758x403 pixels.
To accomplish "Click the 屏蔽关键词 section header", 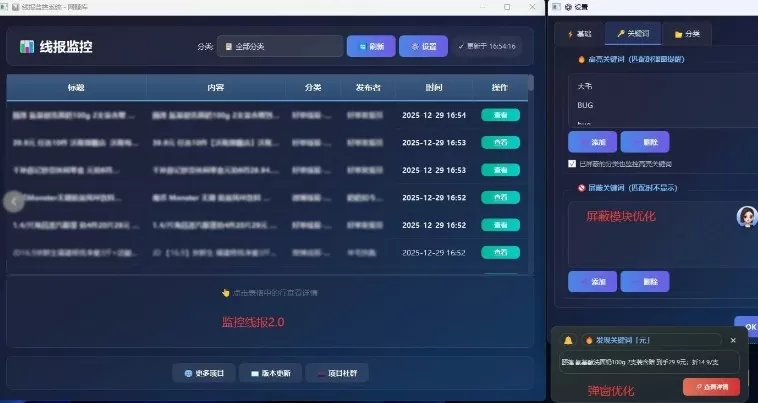I will coord(627,187).
